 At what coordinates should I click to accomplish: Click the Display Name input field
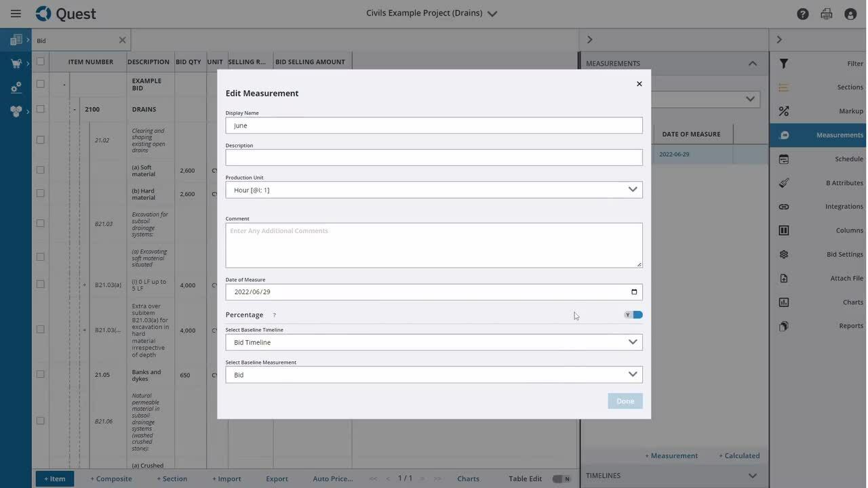434,125
